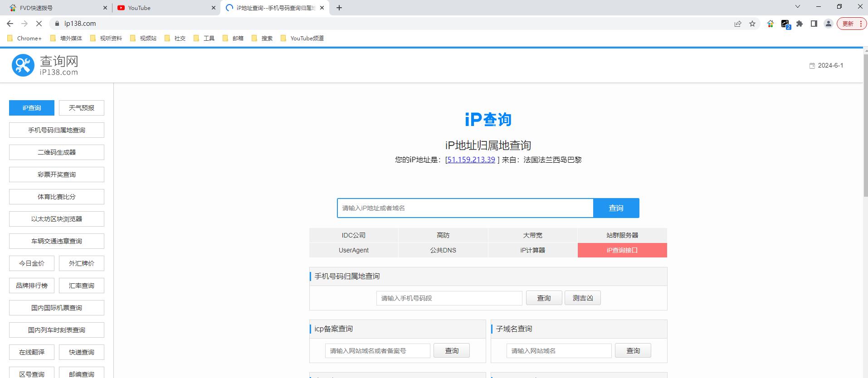Close the iP地址查询 tab

(322, 8)
